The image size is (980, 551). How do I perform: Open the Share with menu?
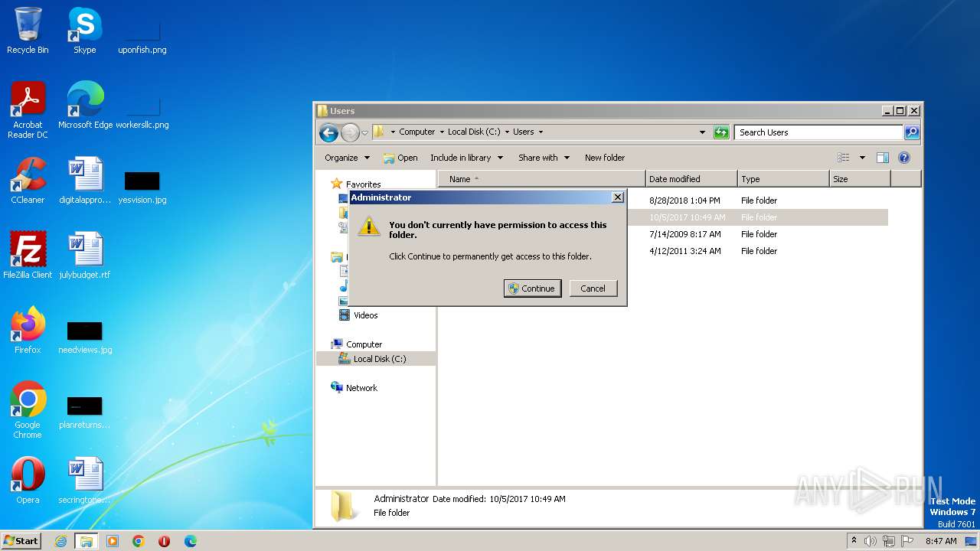tap(544, 158)
